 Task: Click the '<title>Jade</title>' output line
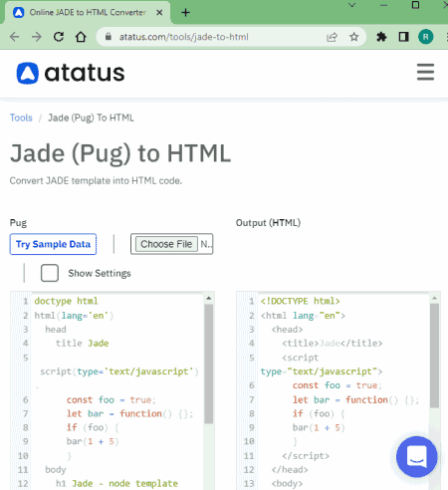pos(333,344)
